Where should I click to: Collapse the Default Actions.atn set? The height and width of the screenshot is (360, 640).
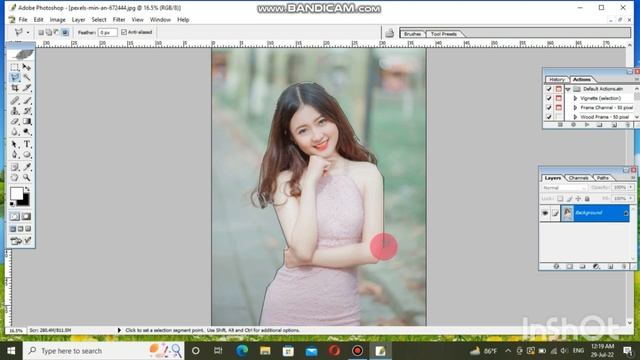[568, 89]
